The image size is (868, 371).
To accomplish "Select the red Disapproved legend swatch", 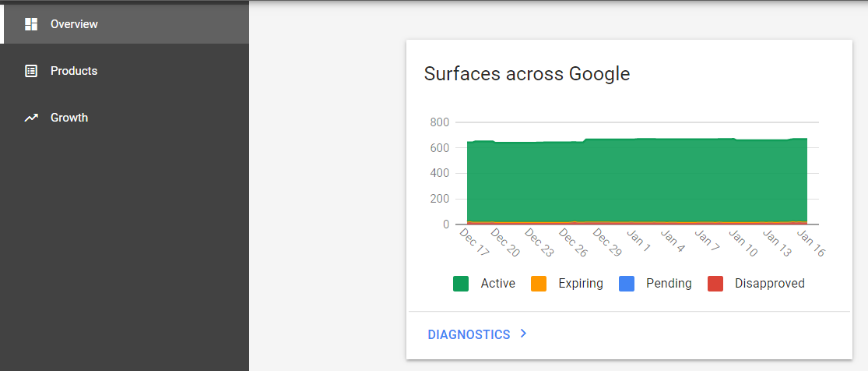I will pyautogui.click(x=715, y=284).
